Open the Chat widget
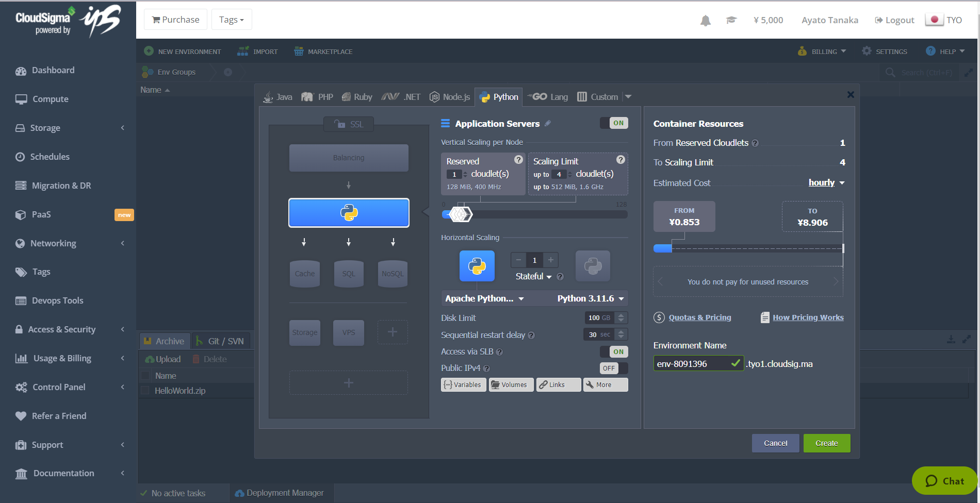 944,480
